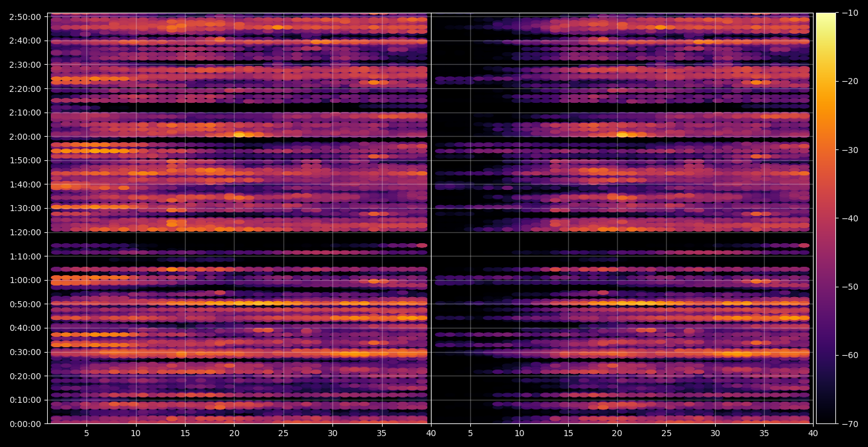Click the −50 colorbar tick label

pos(850,287)
